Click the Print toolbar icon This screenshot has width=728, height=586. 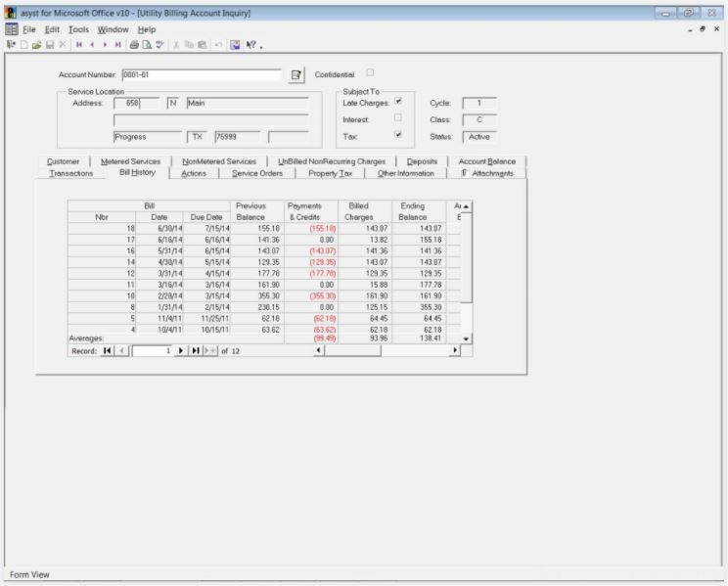[x=134, y=45]
